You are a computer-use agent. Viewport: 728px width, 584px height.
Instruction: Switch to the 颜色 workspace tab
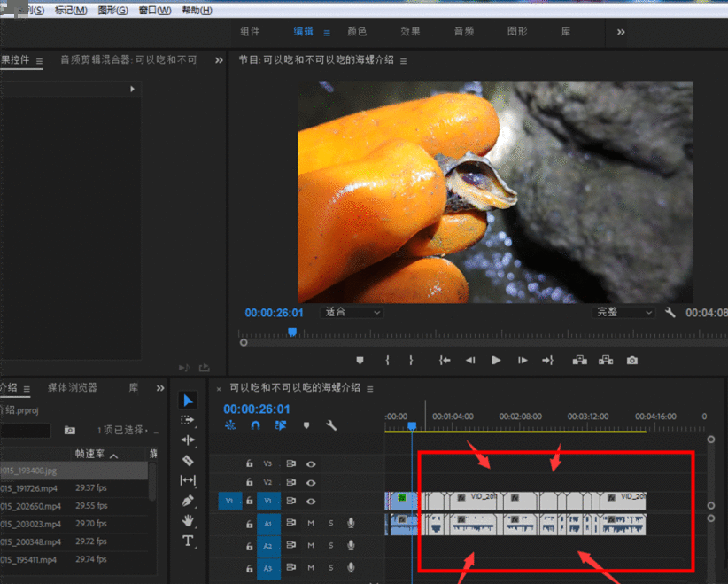coord(357,32)
